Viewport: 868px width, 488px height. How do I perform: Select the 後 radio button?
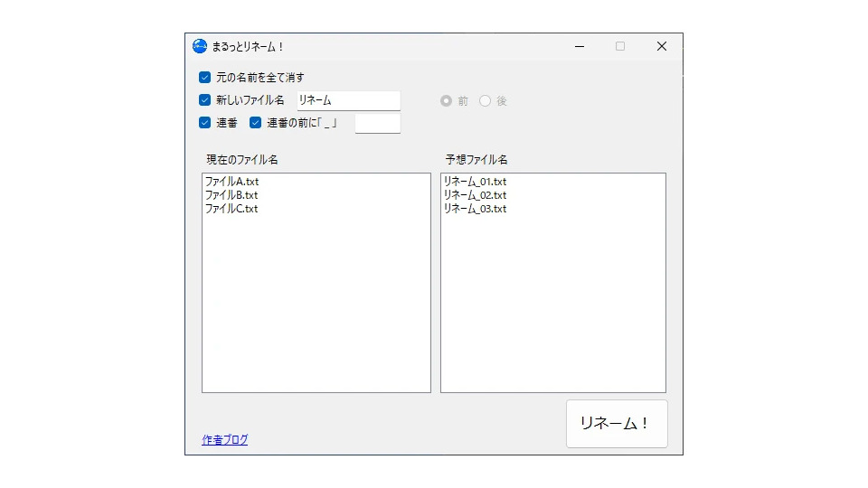click(485, 100)
